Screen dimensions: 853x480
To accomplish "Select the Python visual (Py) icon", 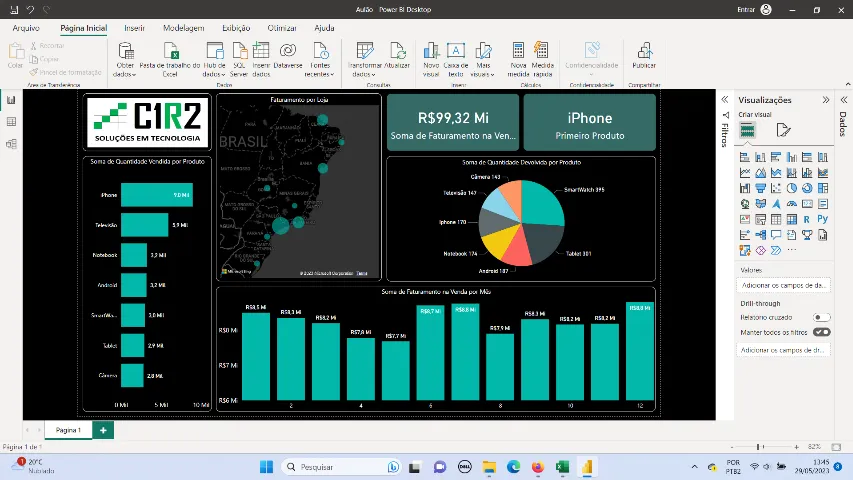I will pyautogui.click(x=822, y=219).
